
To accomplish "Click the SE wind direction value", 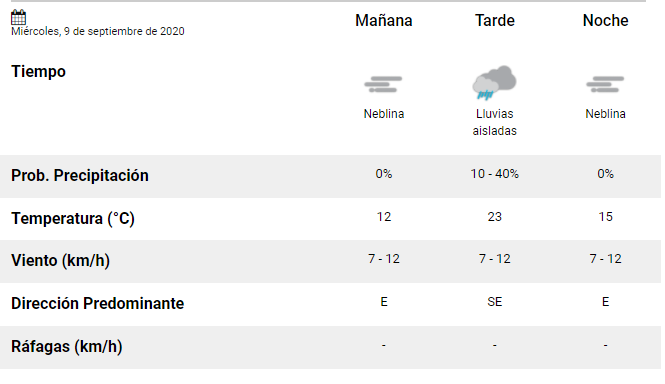I will click(495, 302).
